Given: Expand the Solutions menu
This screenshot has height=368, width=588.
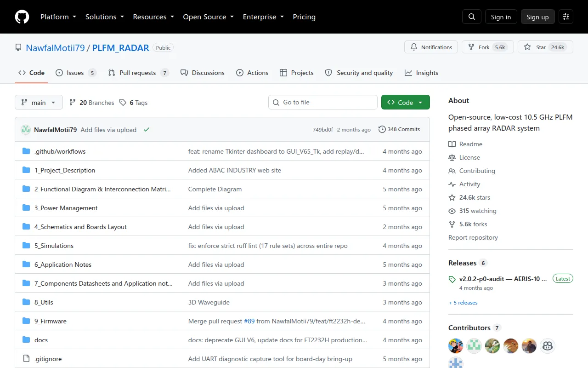Looking at the screenshot, I should 105,17.
